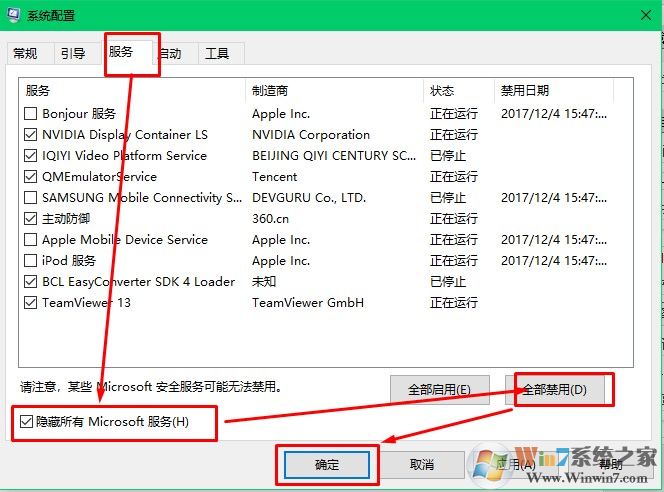This screenshot has width=664, height=492.
Task: Click the 全部启用(E) button
Action: pos(440,390)
